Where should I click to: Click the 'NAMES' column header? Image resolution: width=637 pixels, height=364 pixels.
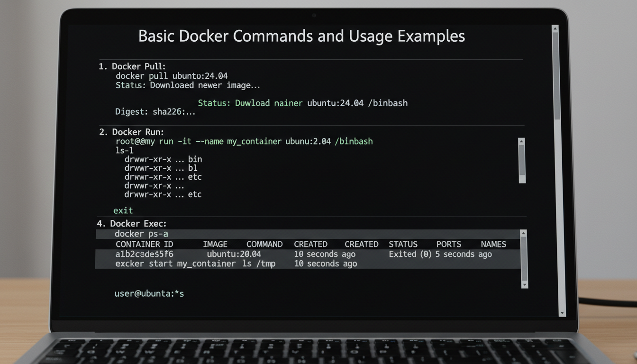[x=493, y=245]
